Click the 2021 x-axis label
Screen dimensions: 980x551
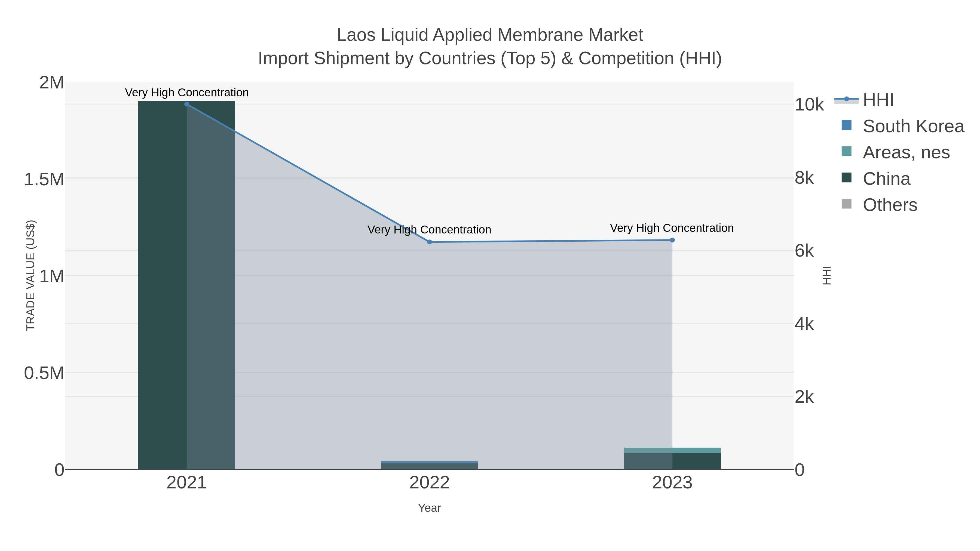pyautogui.click(x=187, y=483)
